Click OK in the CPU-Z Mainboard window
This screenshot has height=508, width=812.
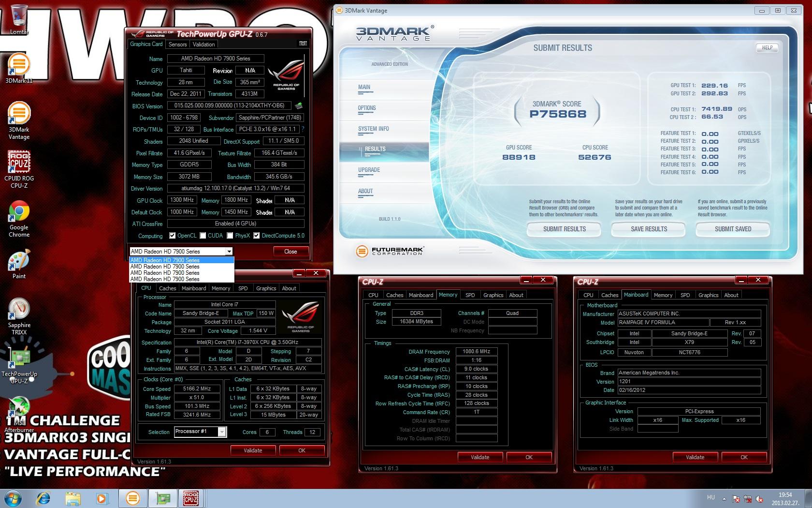(x=744, y=457)
